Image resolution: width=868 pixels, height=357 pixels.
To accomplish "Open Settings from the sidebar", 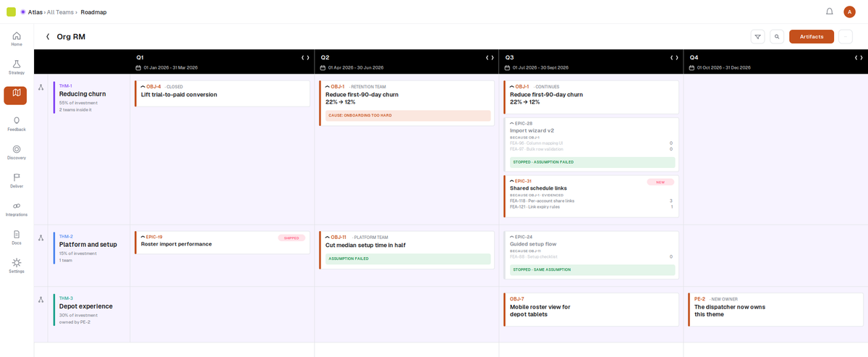I will coord(16,265).
